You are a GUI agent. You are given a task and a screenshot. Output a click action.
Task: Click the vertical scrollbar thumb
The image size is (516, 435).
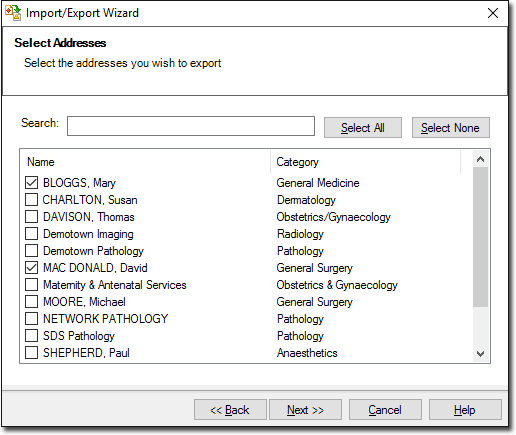(480, 237)
